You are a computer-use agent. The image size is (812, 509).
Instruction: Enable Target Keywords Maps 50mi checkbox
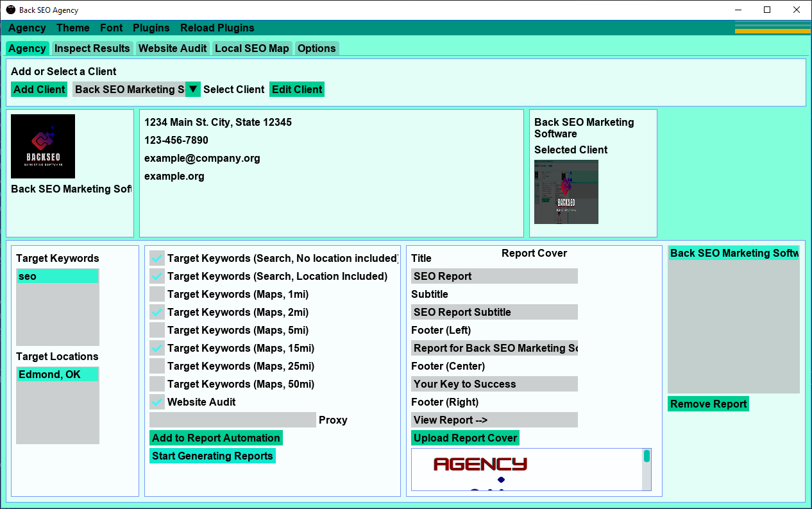[157, 384]
